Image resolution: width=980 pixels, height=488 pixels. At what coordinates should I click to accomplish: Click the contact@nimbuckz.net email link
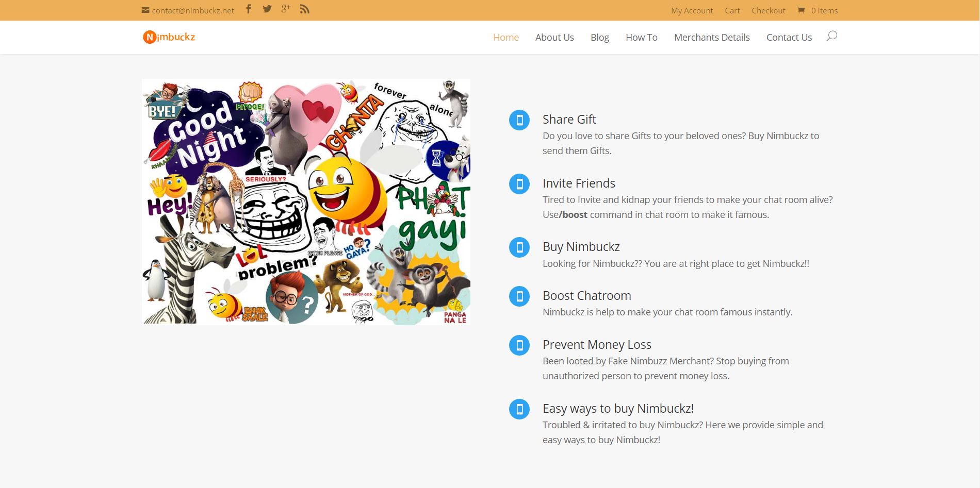click(x=193, y=10)
